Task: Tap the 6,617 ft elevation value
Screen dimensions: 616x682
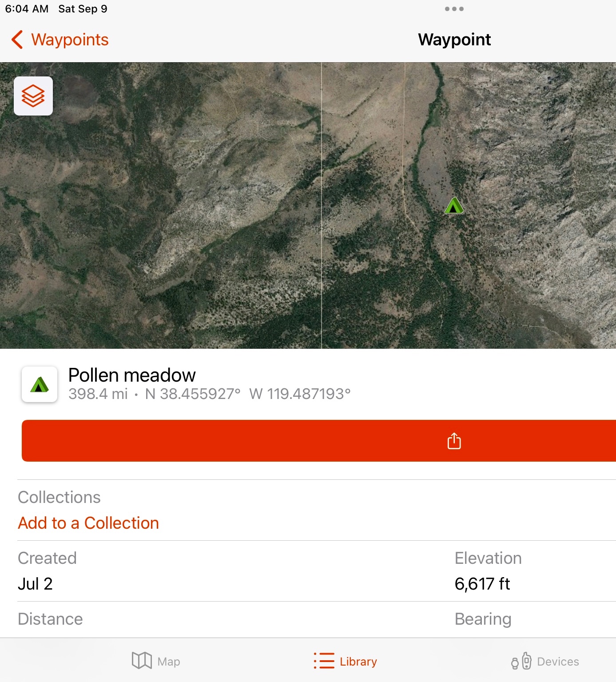Action: click(482, 583)
